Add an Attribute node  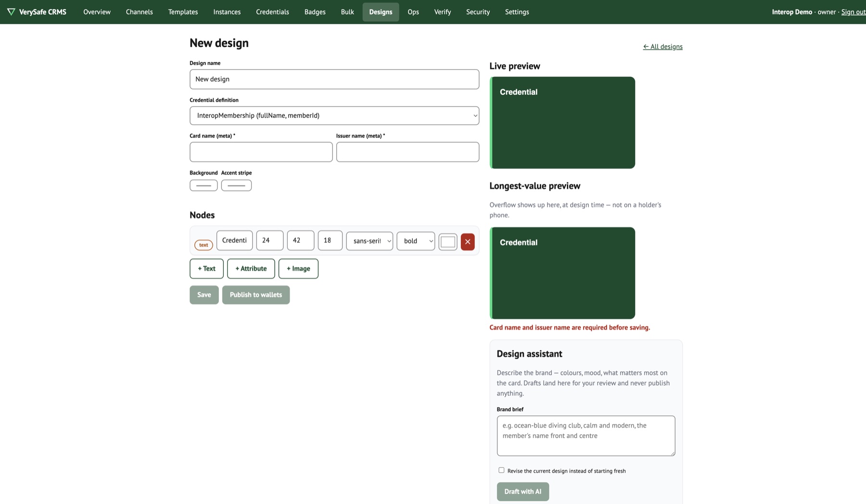(x=251, y=268)
